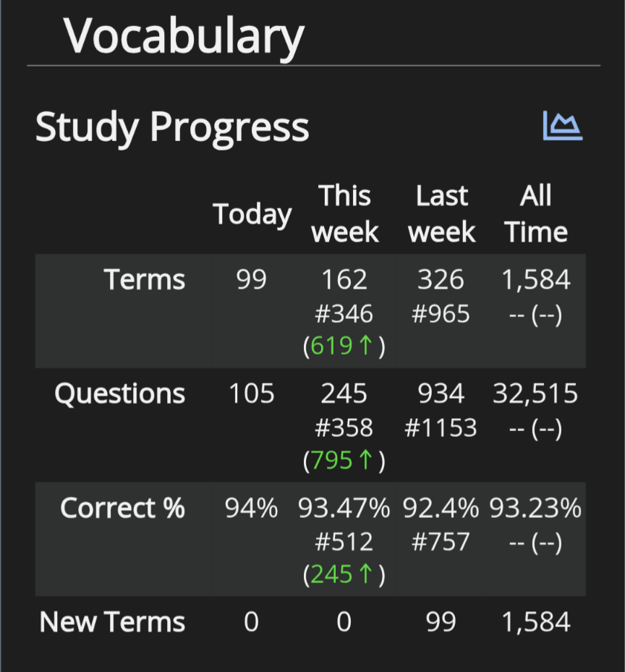Select the 32,515 all-time questions value
The height and width of the screenshot is (672, 625).
point(535,394)
